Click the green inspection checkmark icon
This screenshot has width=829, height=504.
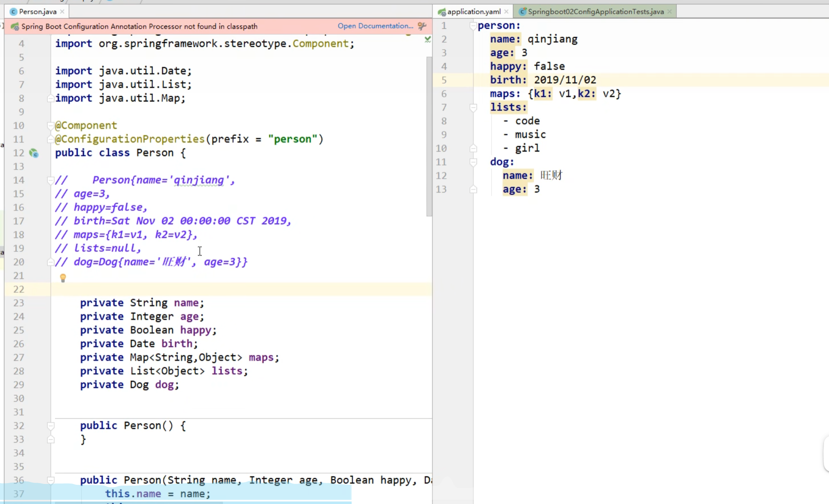pyautogui.click(x=427, y=39)
